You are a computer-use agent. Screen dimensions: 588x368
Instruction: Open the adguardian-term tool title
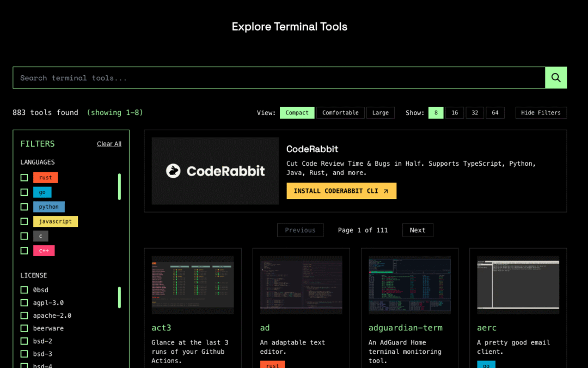(x=406, y=328)
